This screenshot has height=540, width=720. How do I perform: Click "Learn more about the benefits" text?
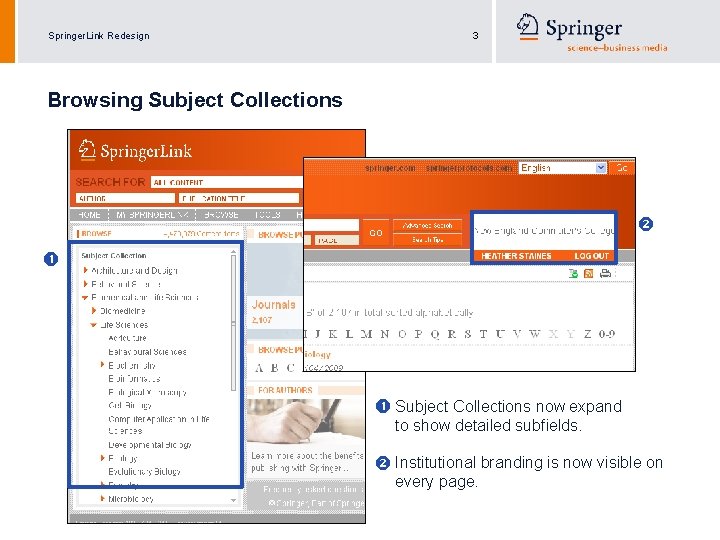click(x=307, y=456)
